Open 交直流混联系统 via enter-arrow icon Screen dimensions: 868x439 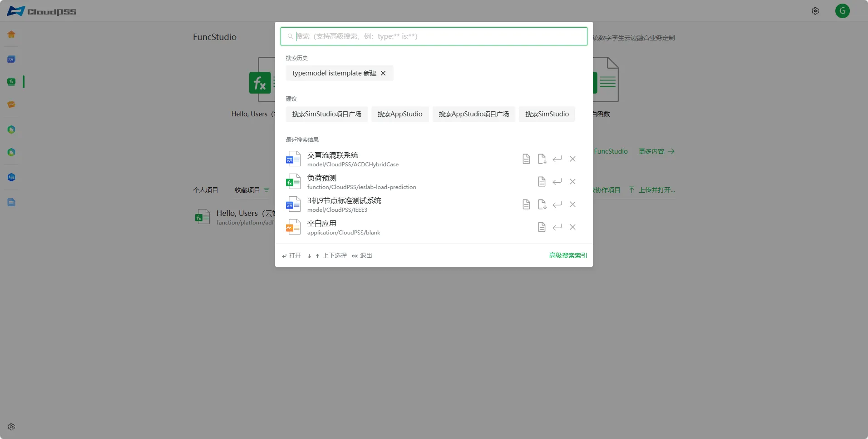pyautogui.click(x=557, y=159)
